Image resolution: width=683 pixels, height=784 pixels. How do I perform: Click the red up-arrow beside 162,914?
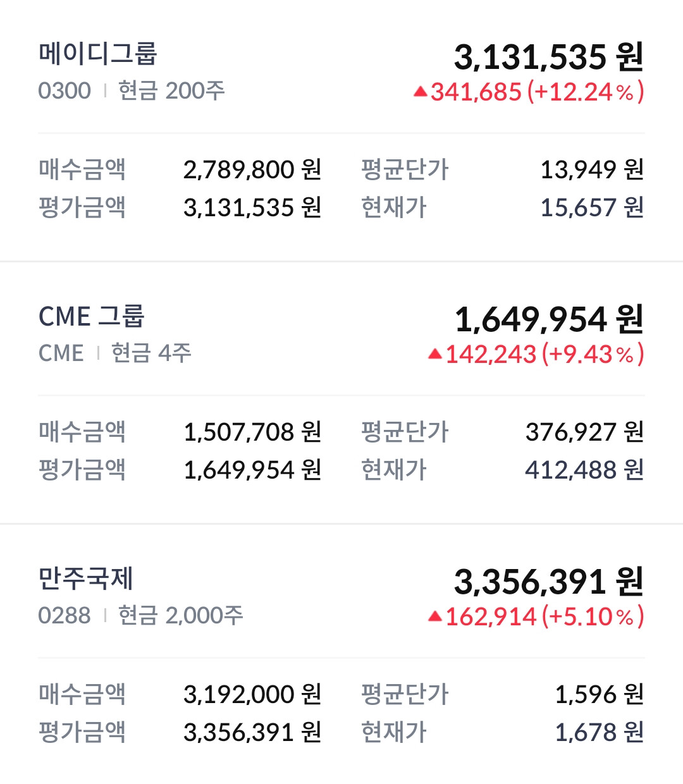click(434, 616)
